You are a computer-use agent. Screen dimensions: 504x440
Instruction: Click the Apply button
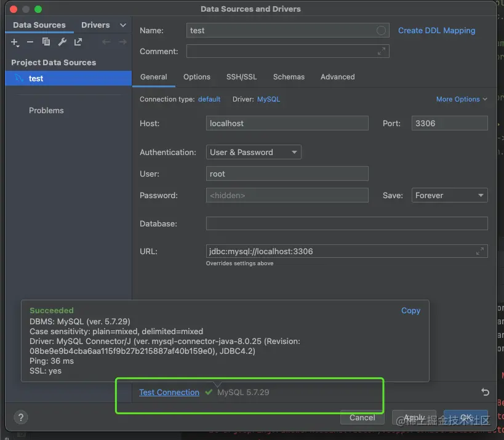[414, 417]
